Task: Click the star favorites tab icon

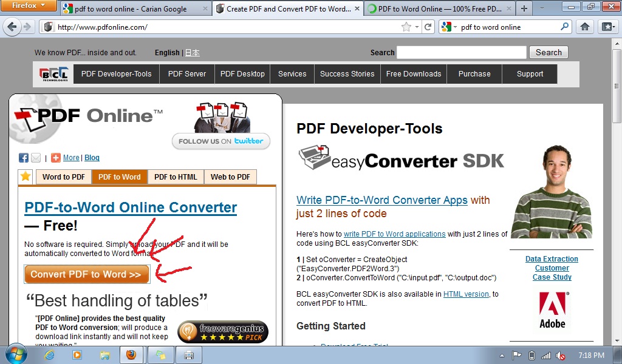Action: (26, 177)
